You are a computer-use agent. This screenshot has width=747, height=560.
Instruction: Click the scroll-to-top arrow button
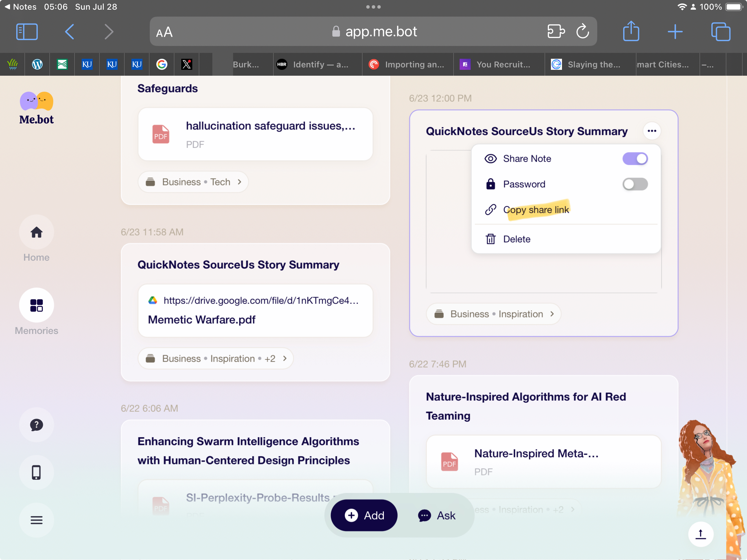pyautogui.click(x=701, y=534)
